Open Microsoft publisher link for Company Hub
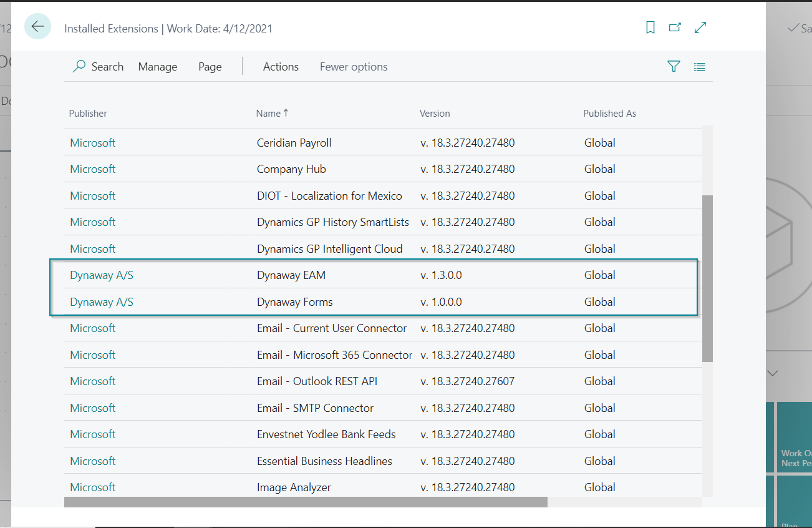The height and width of the screenshot is (528, 812). coord(93,169)
